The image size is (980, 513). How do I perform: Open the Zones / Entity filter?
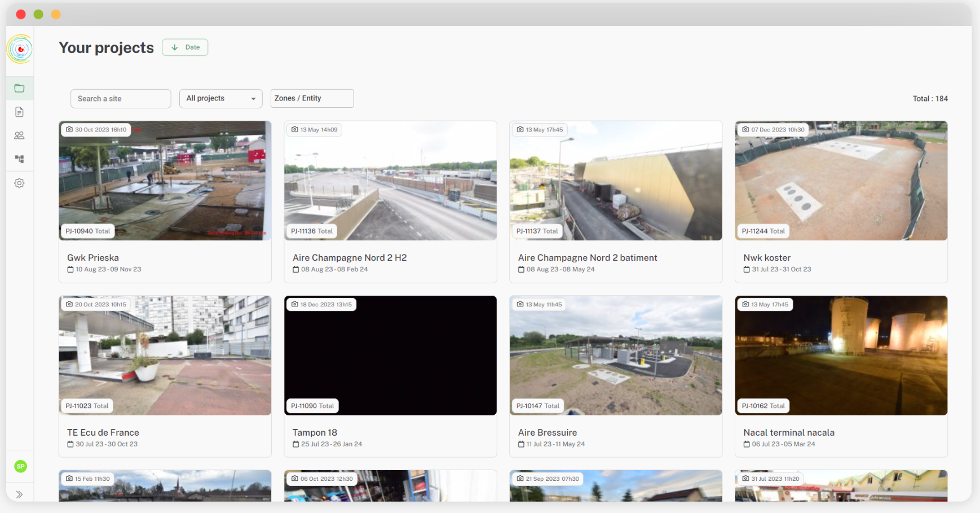click(312, 98)
